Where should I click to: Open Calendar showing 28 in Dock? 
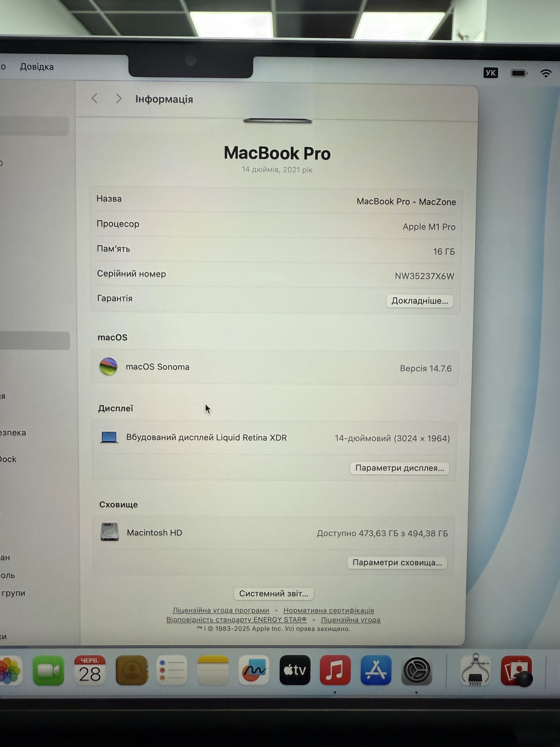[x=90, y=670]
